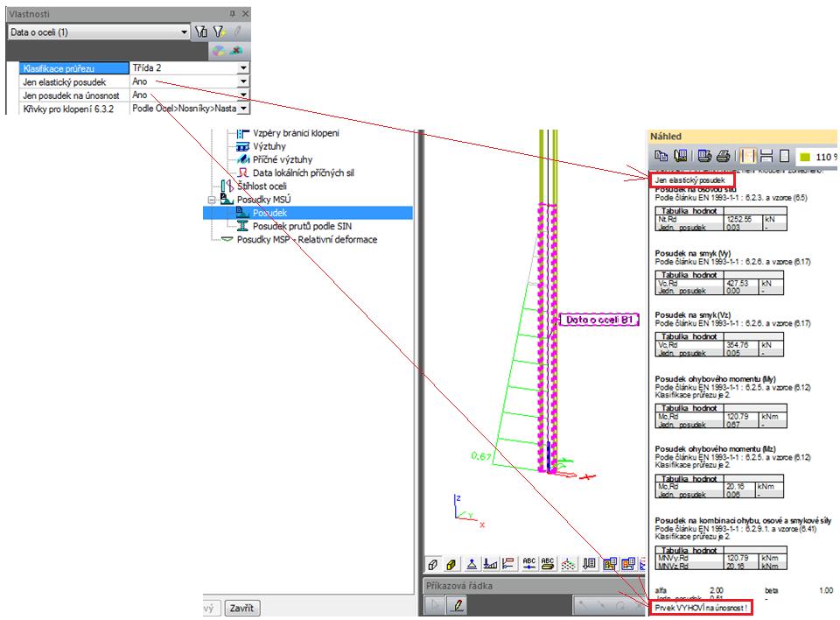840x620 pixels.
Task: Select the Křivky pro klopení 6.3.2 label
Action: [x=68, y=109]
